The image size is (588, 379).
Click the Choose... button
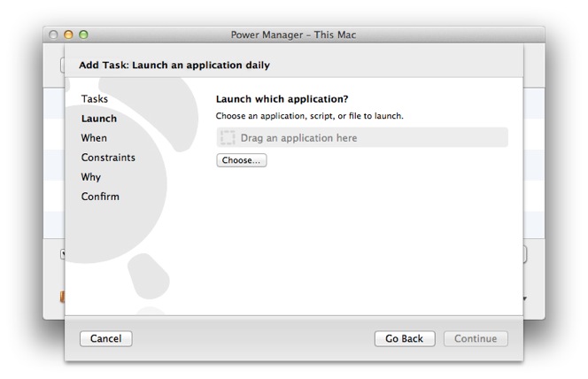[x=242, y=160]
